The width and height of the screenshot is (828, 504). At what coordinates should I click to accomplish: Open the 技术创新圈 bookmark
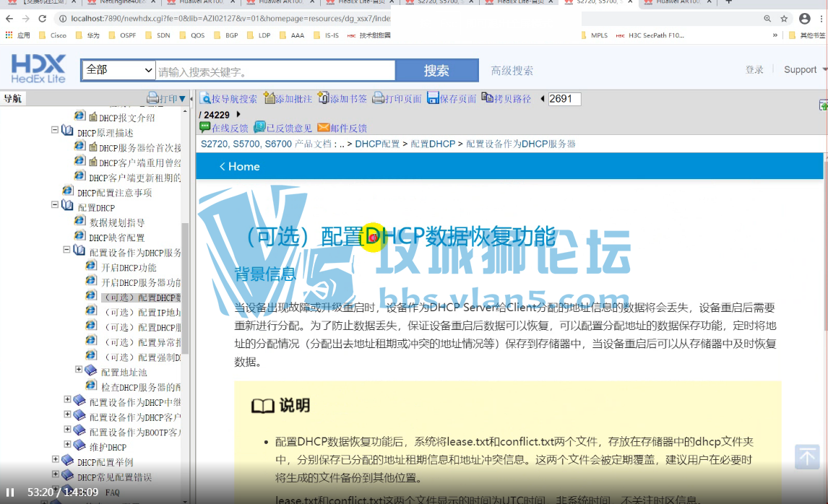(369, 35)
